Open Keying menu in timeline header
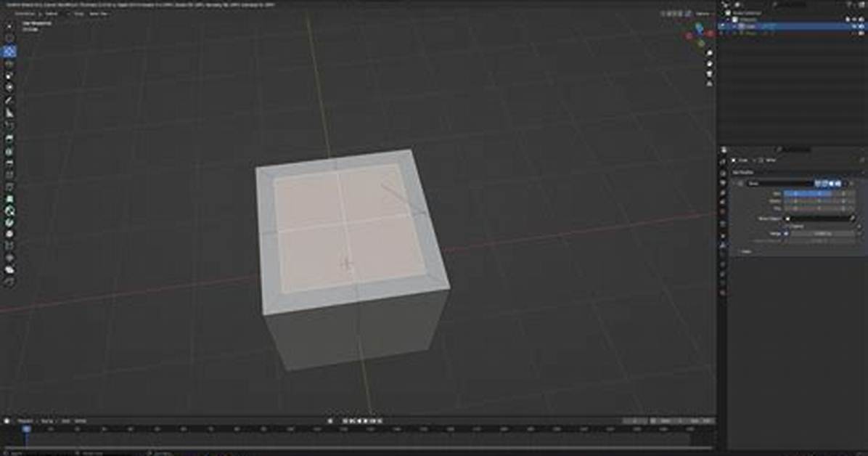 (x=47, y=421)
